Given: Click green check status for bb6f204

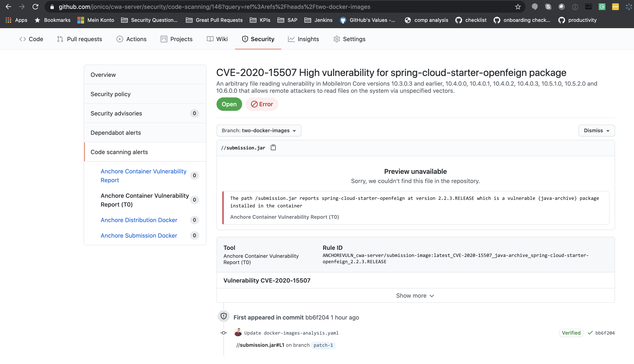Looking at the screenshot, I should 590,333.
